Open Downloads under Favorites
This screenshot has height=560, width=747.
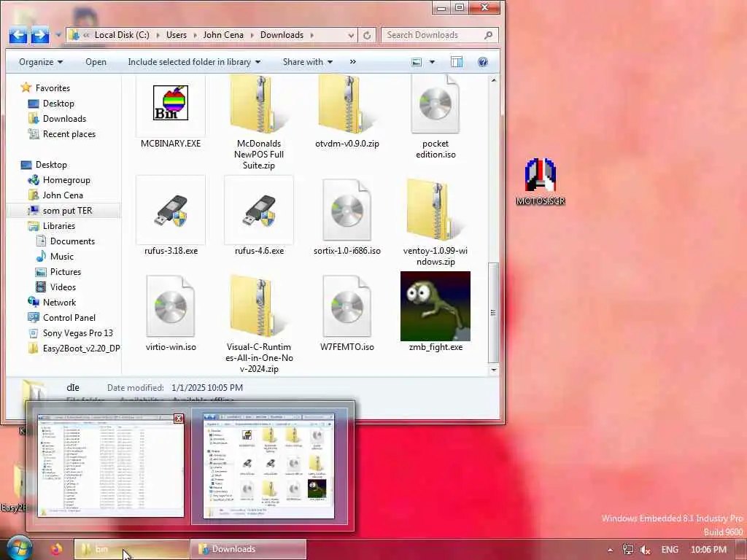64,119
